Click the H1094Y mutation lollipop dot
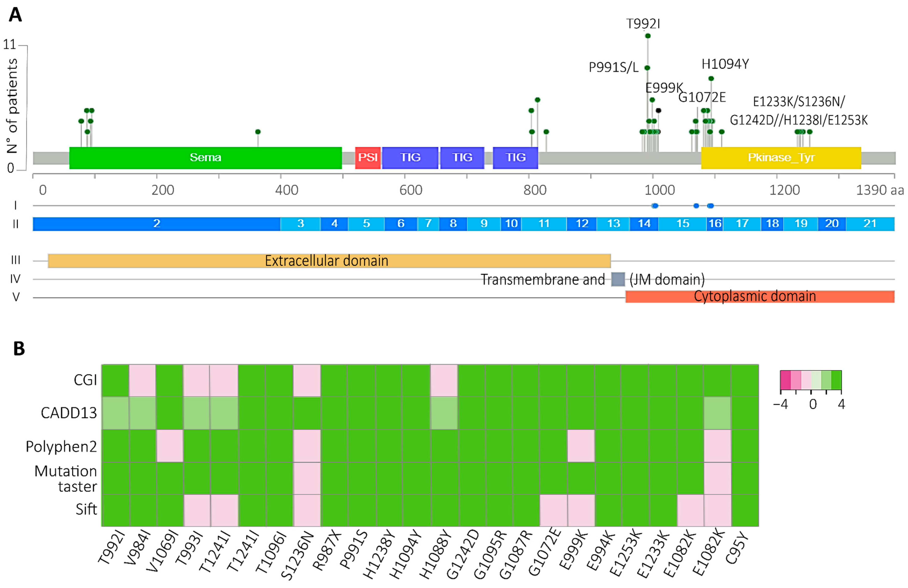This screenshot has width=908, height=588. (x=711, y=79)
